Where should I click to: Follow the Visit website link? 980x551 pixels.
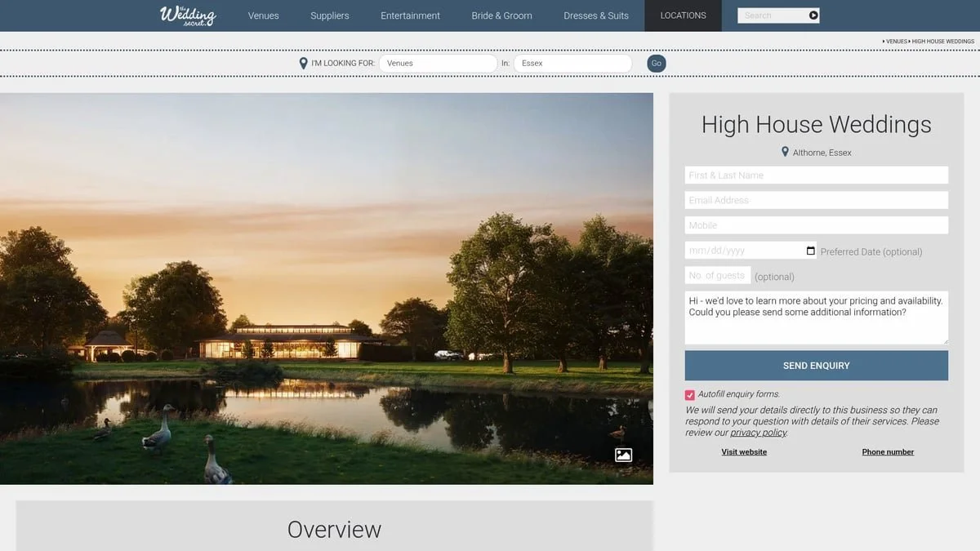[x=744, y=452]
